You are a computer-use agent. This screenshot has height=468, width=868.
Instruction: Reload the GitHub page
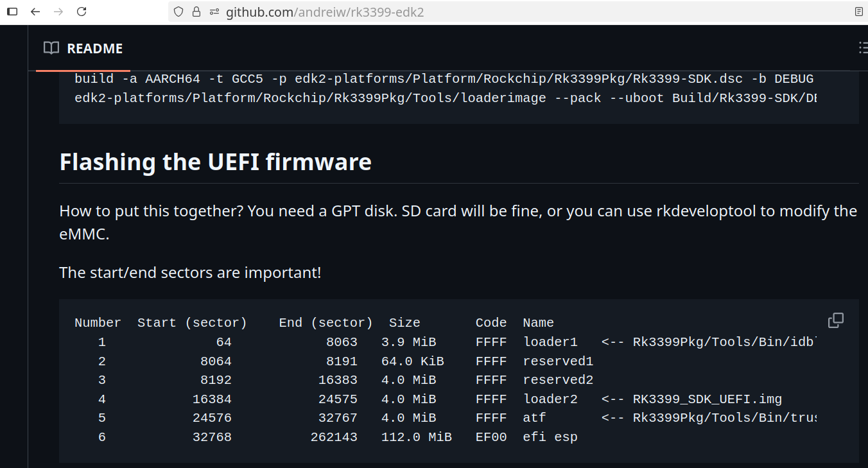coord(82,12)
